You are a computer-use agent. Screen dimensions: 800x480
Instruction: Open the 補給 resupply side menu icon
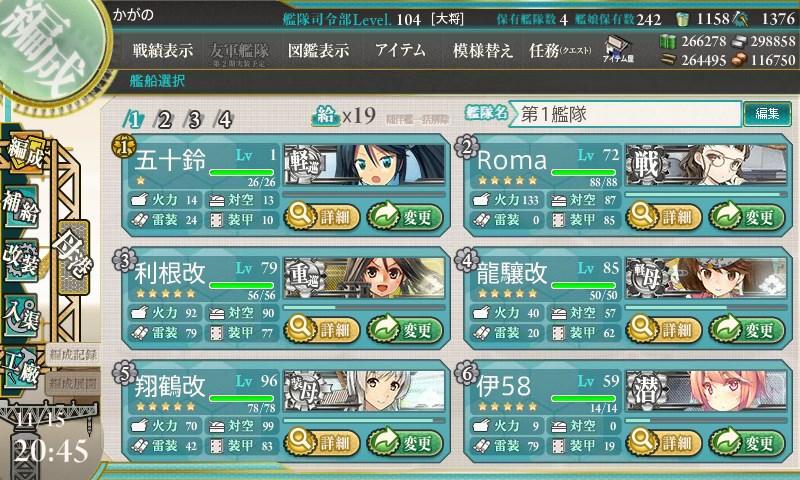point(21,206)
